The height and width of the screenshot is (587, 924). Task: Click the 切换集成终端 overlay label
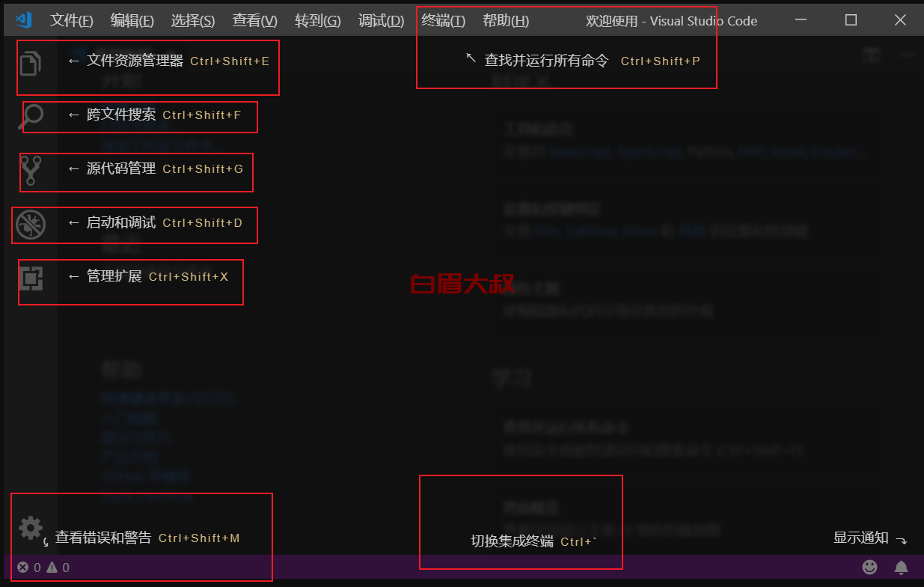point(513,541)
